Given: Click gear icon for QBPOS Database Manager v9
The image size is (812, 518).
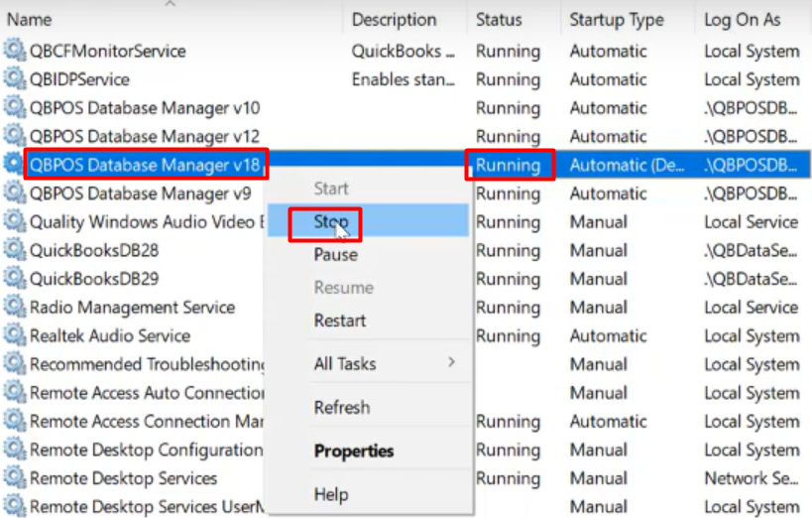Looking at the screenshot, I should tap(15, 193).
